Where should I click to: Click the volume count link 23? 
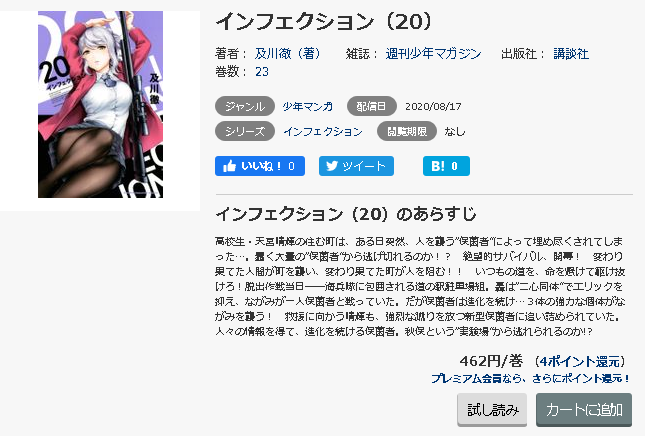point(262,72)
